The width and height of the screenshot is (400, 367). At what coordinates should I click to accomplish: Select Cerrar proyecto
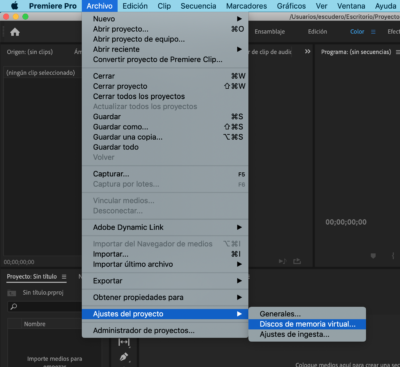point(165,86)
